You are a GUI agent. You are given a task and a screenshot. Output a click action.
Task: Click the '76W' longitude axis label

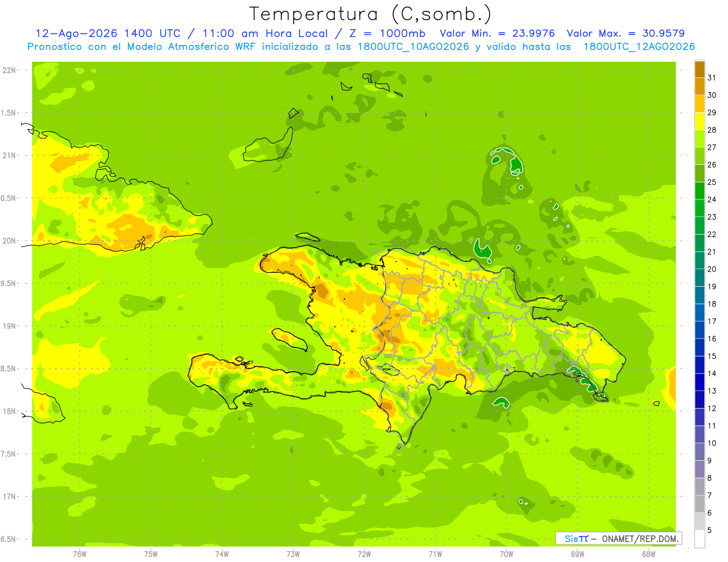tap(79, 554)
